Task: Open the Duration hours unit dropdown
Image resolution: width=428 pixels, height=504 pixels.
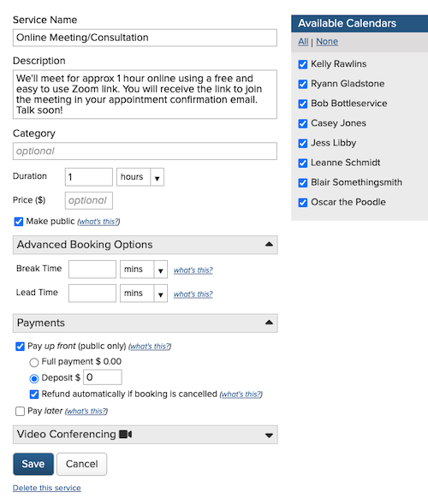Action: [140, 177]
